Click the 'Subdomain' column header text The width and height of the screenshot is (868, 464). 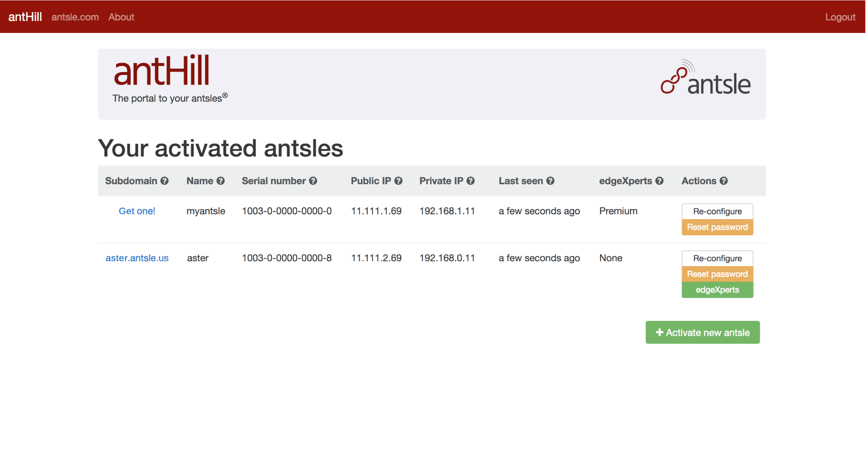pos(131,181)
